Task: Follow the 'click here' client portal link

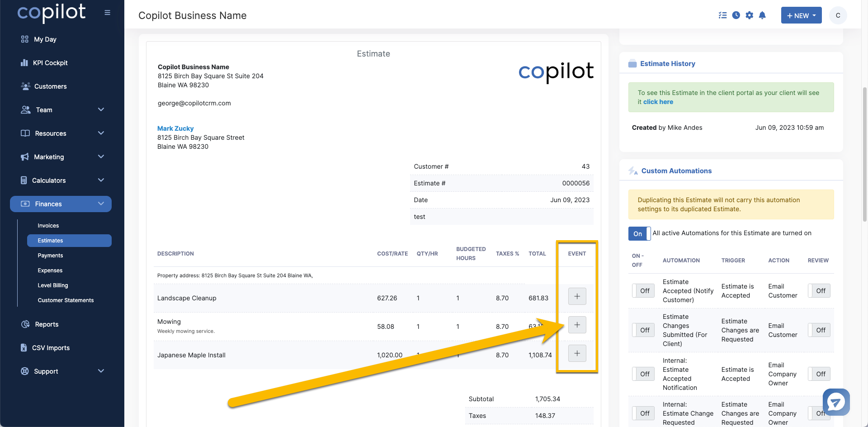Action: [x=658, y=102]
